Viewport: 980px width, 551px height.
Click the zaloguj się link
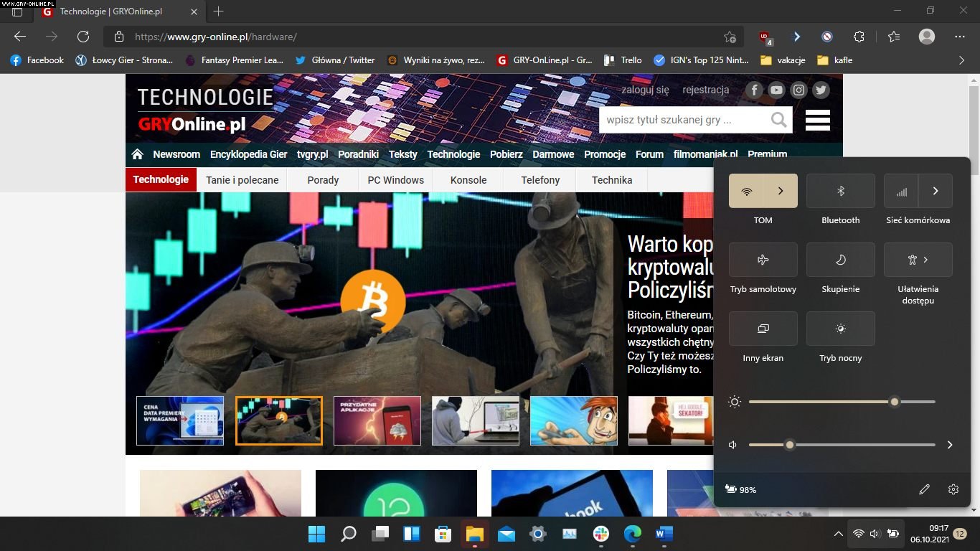645,90
